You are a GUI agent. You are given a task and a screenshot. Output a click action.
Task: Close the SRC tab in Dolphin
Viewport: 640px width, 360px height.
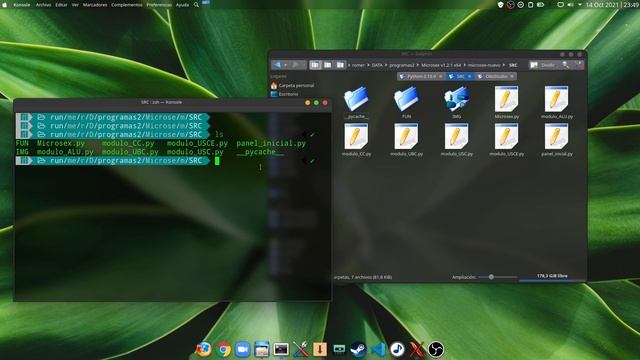click(469, 76)
